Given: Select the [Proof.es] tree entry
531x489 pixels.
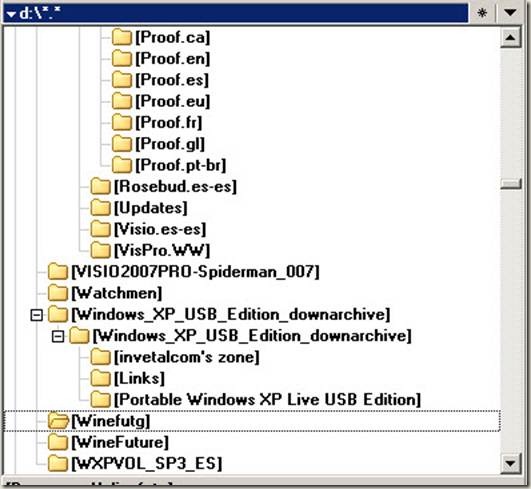Looking at the screenshot, I should (172, 80).
